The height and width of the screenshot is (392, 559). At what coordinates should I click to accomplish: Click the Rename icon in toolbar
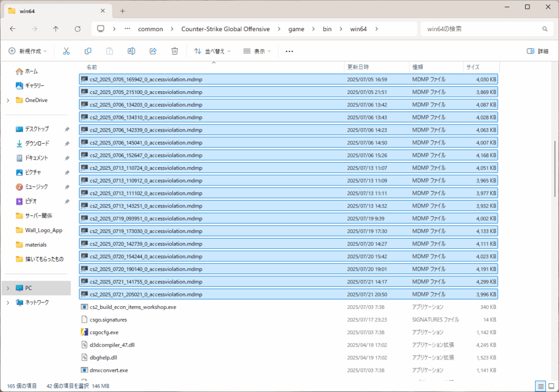[131, 51]
